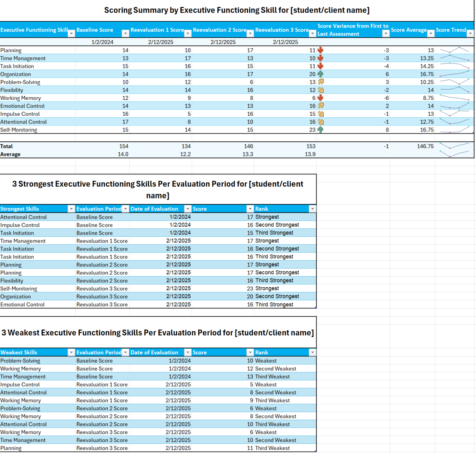Viewport: 476px width, 453px height.
Task: Open the Strongest Skills column filter dropdown
Action: (71, 209)
